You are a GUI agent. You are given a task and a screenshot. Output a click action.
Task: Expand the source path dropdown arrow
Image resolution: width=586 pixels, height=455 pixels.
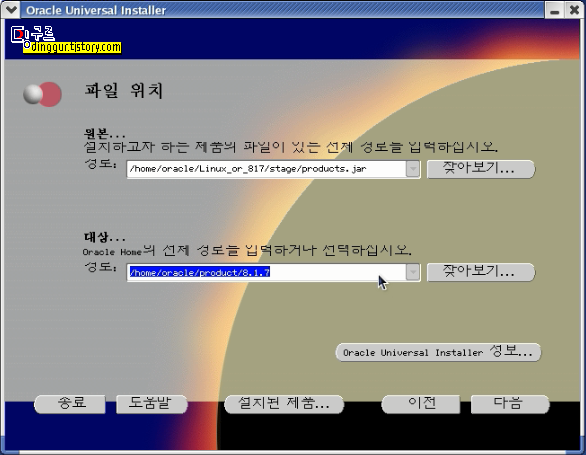[413, 169]
